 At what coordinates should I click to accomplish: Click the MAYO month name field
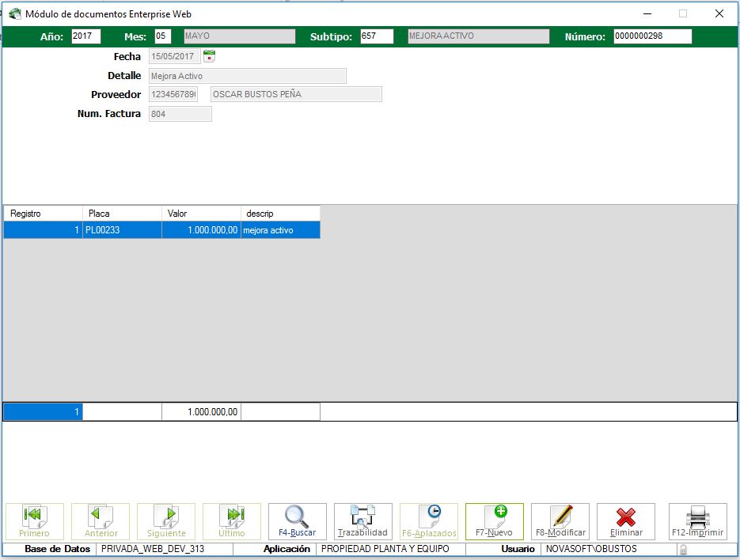[x=240, y=36]
